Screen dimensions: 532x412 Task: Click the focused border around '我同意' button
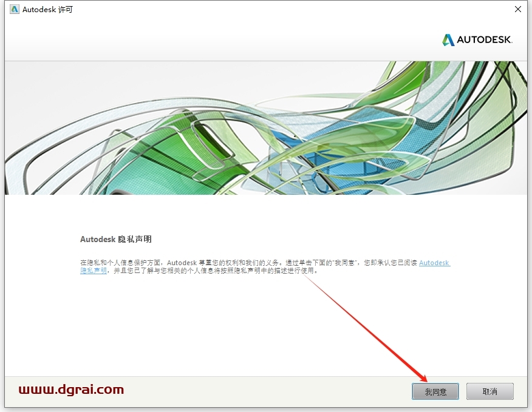click(x=435, y=391)
